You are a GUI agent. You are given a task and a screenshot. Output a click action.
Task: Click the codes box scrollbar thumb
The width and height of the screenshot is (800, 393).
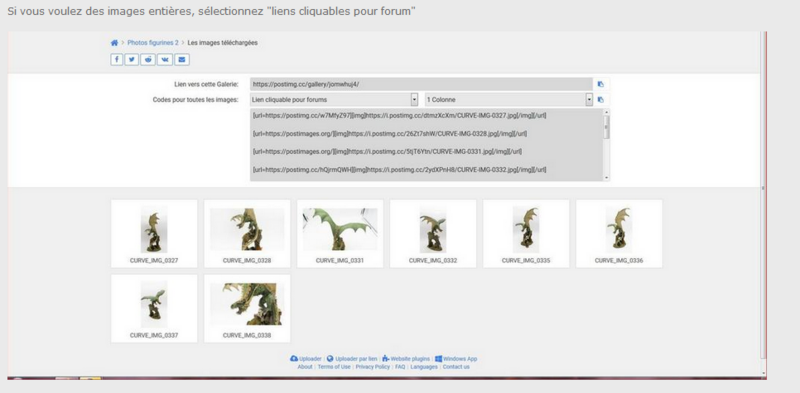point(607,127)
